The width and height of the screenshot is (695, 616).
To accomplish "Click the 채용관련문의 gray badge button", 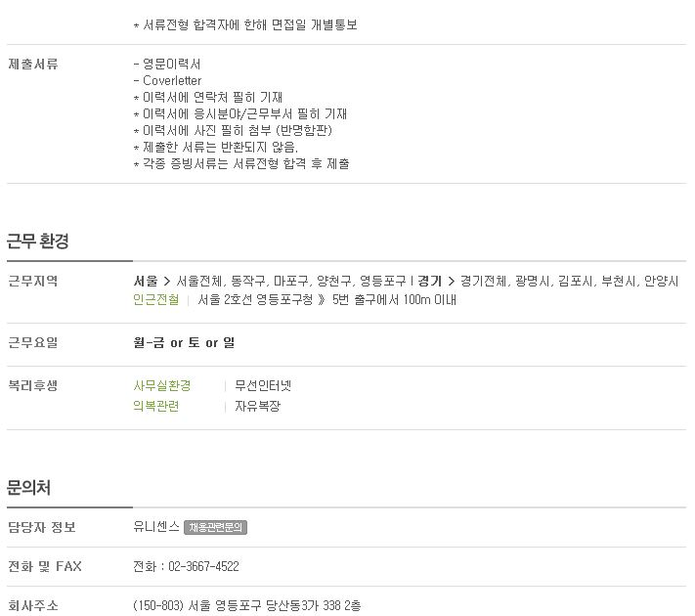I will [215, 527].
